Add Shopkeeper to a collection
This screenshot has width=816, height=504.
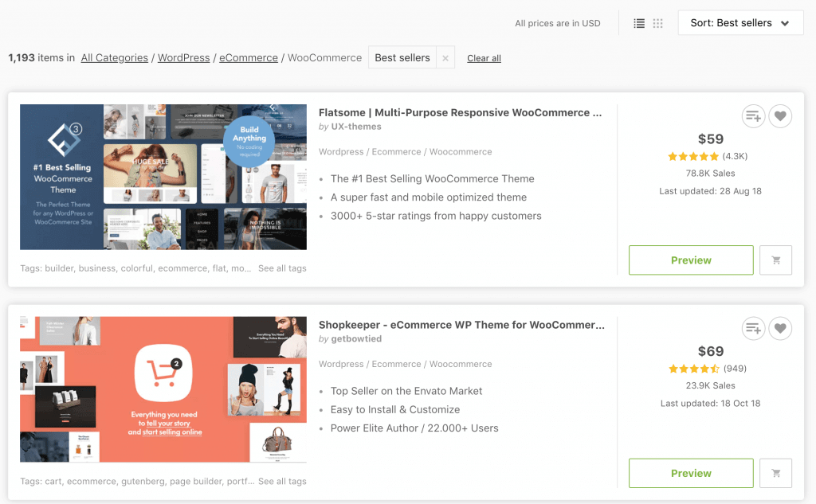coord(753,328)
